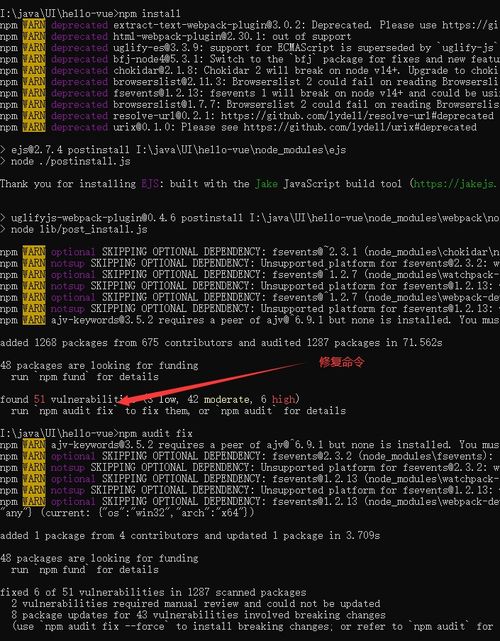Click the github.com/lydell/resolve-url#deprecated URL
500x641 pixels.
tap(357, 116)
